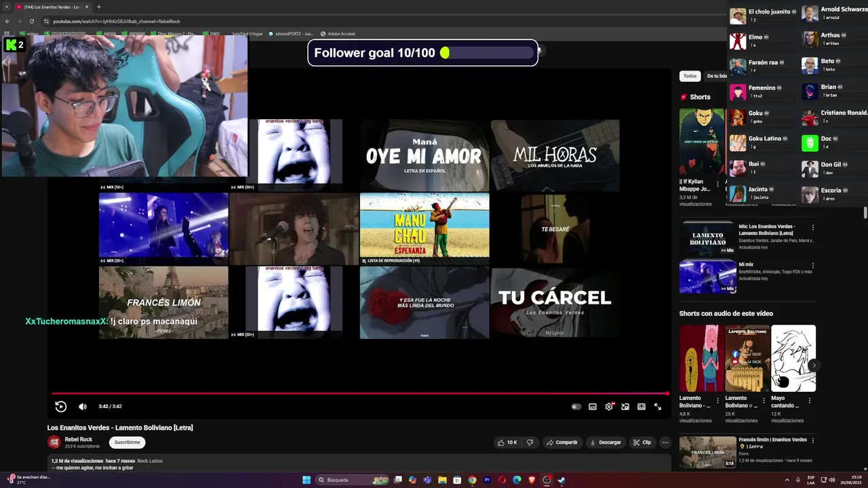This screenshot has height=488, width=868.
Task: Open Steam from the taskbar
Action: pyautogui.click(x=561, y=480)
